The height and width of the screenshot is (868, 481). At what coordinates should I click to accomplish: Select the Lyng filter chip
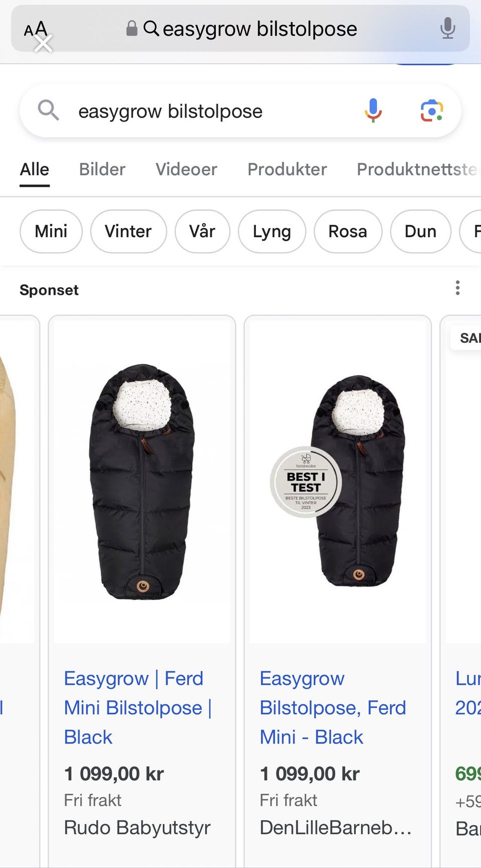pos(272,231)
